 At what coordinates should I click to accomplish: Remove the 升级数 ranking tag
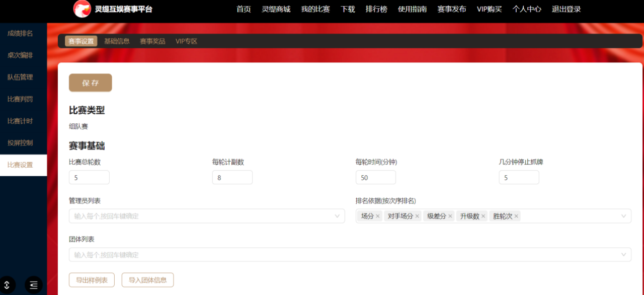pyautogui.click(x=484, y=216)
